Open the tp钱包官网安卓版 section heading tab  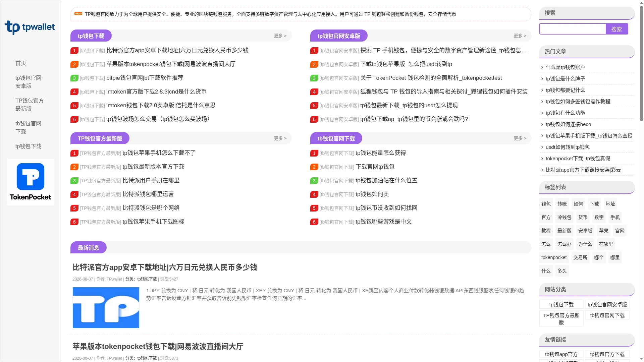click(x=339, y=36)
